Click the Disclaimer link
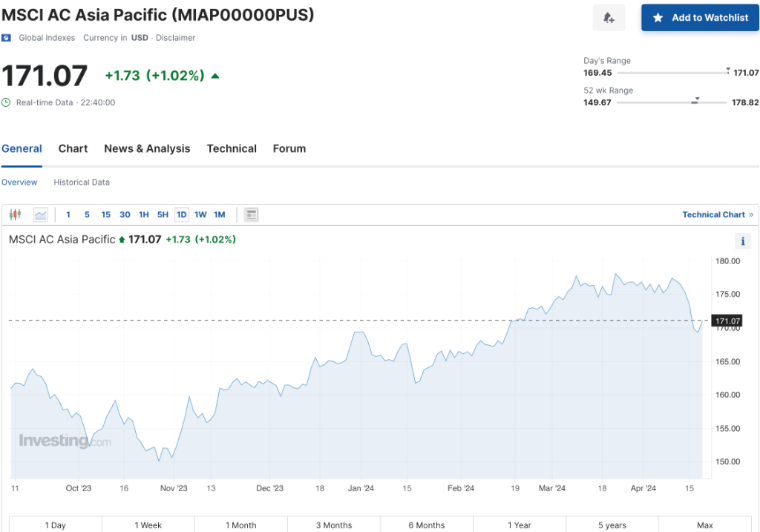Viewport: 760px width, 532px height. [175, 38]
